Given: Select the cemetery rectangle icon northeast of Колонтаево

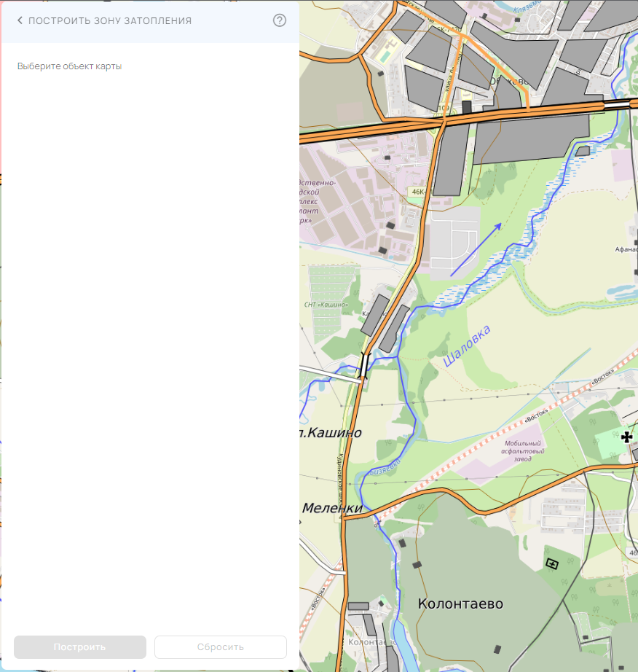Looking at the screenshot, I should pos(552,563).
